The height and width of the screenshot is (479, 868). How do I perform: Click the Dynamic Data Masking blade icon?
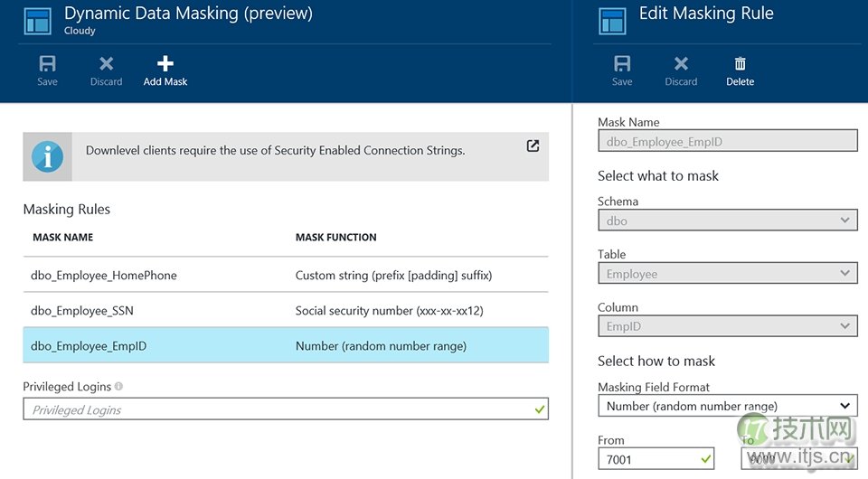[x=38, y=21]
